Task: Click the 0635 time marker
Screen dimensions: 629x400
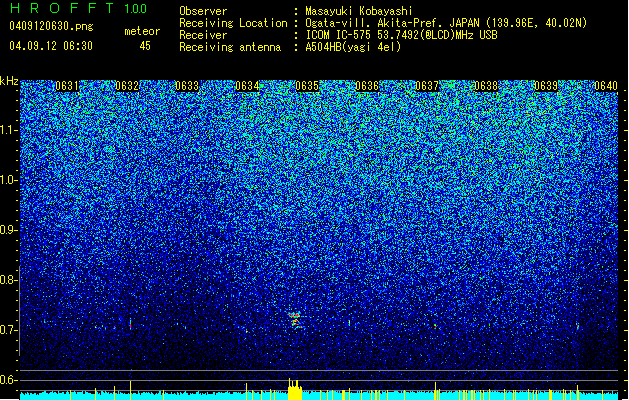Action: [x=307, y=86]
